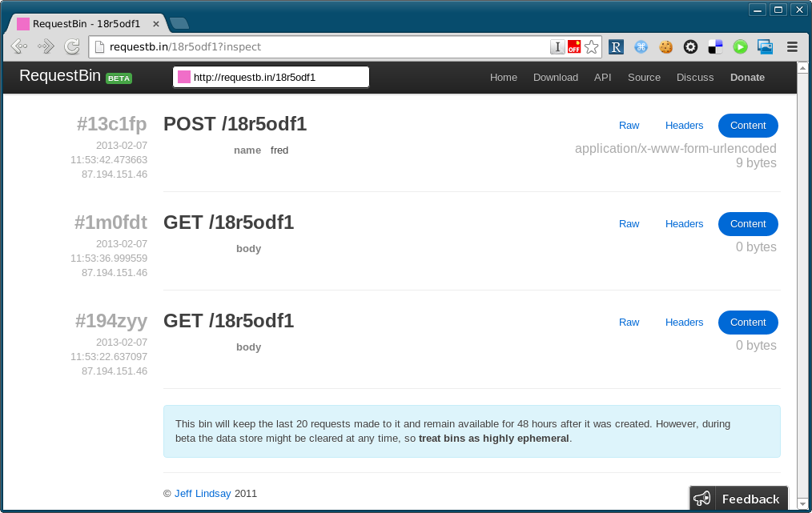Click the megaphone icon on Feedback tab
Viewport: 812px width, 513px height.
coord(702,499)
